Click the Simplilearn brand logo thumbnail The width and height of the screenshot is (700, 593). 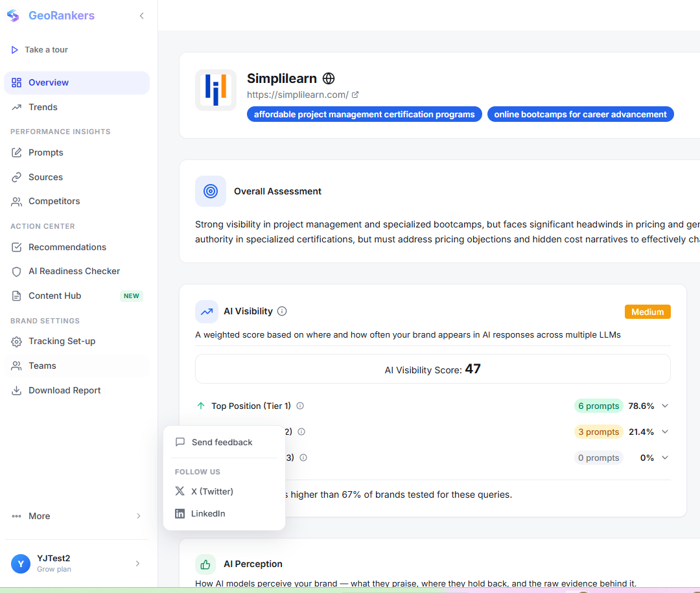216,89
